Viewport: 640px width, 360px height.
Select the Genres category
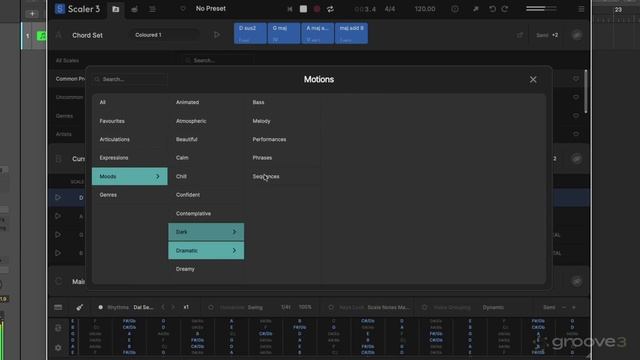tap(129, 195)
